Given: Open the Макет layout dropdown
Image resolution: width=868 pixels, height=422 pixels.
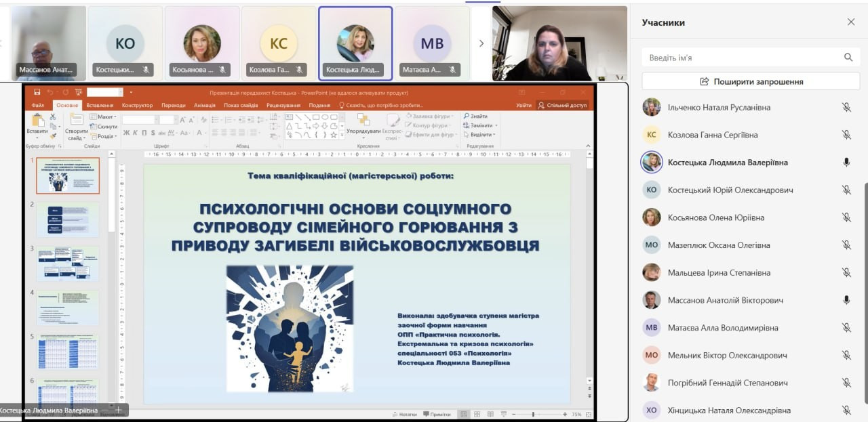Looking at the screenshot, I should pyautogui.click(x=105, y=117).
